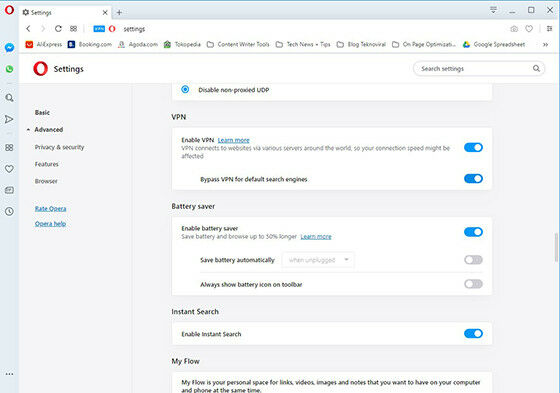This screenshot has height=393, width=560.
Task: Open Speed Dial from the sidebar
Action: point(9,148)
